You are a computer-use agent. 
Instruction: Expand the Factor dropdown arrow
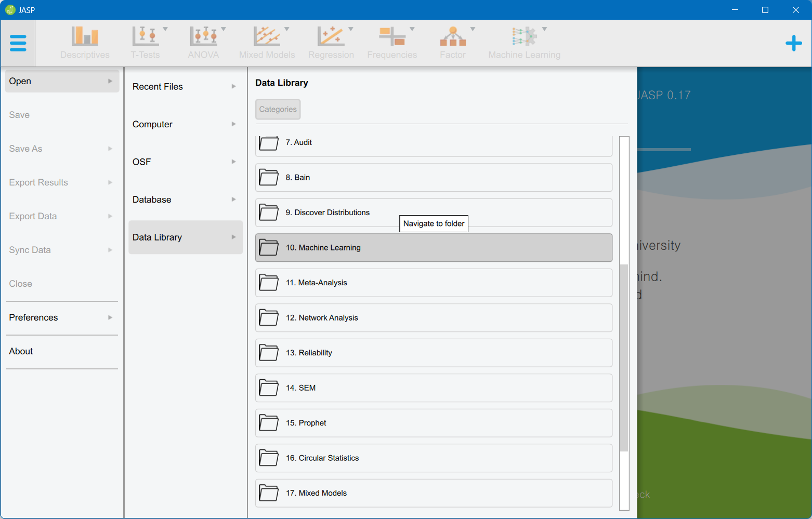pyautogui.click(x=473, y=29)
